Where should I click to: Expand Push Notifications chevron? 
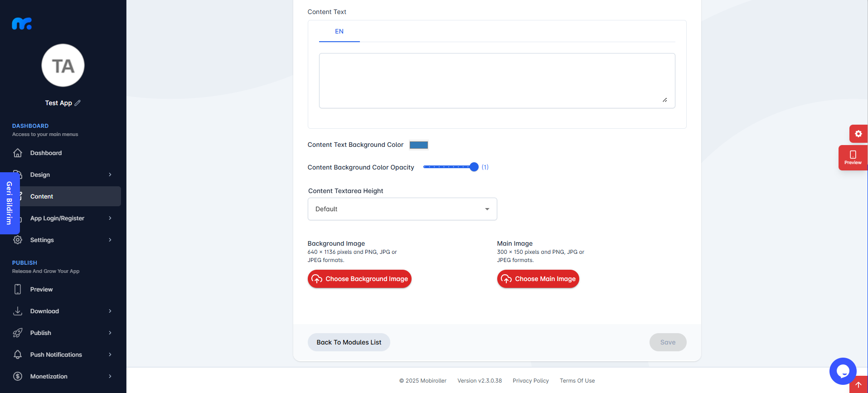click(110, 354)
